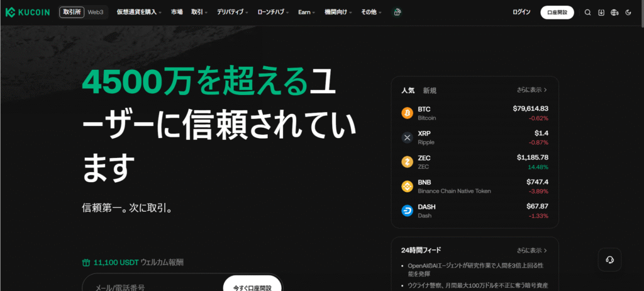Click the DASH coin icon
Image resolution: width=644 pixels, height=291 pixels.
(x=407, y=211)
